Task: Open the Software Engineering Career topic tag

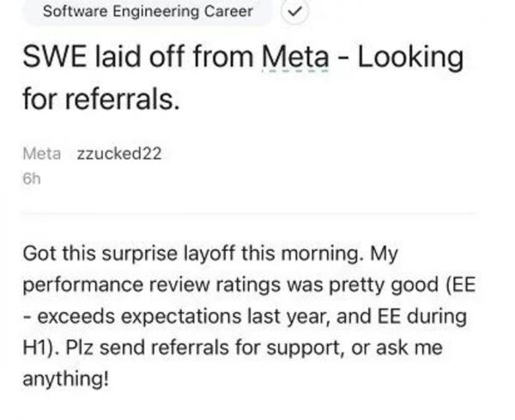Action: (x=148, y=11)
